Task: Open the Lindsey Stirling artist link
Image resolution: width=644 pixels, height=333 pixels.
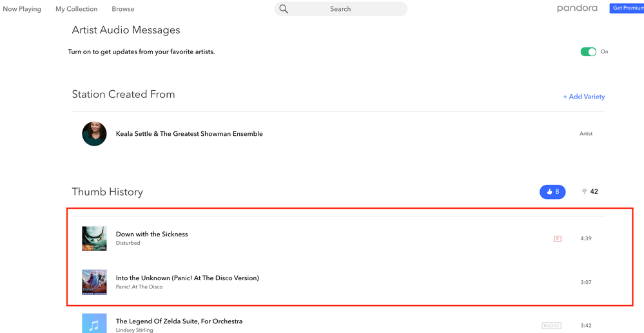Action: coord(136,330)
